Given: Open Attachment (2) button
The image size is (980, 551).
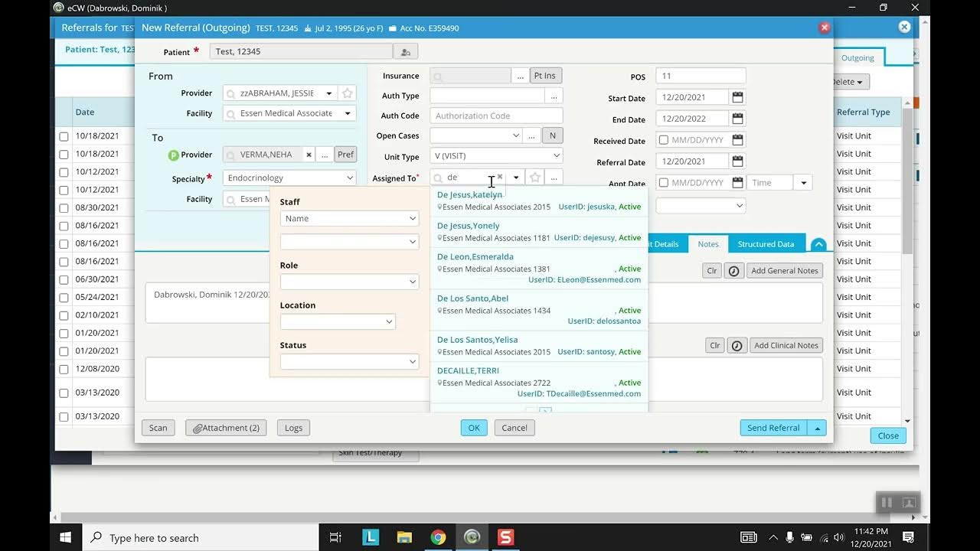Looking at the screenshot, I should [226, 428].
